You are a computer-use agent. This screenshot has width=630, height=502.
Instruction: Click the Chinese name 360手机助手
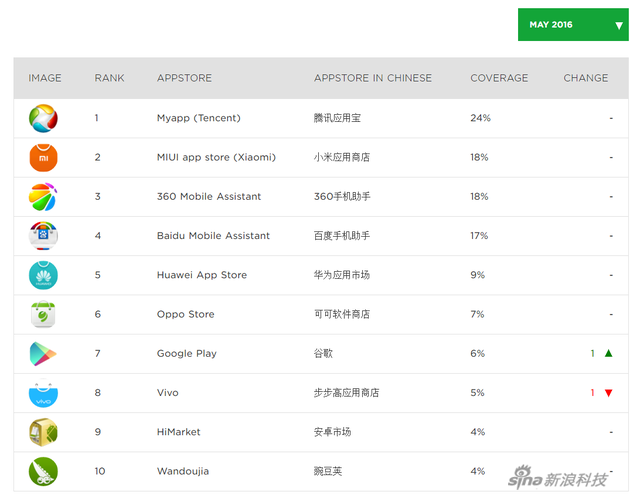[x=342, y=197]
